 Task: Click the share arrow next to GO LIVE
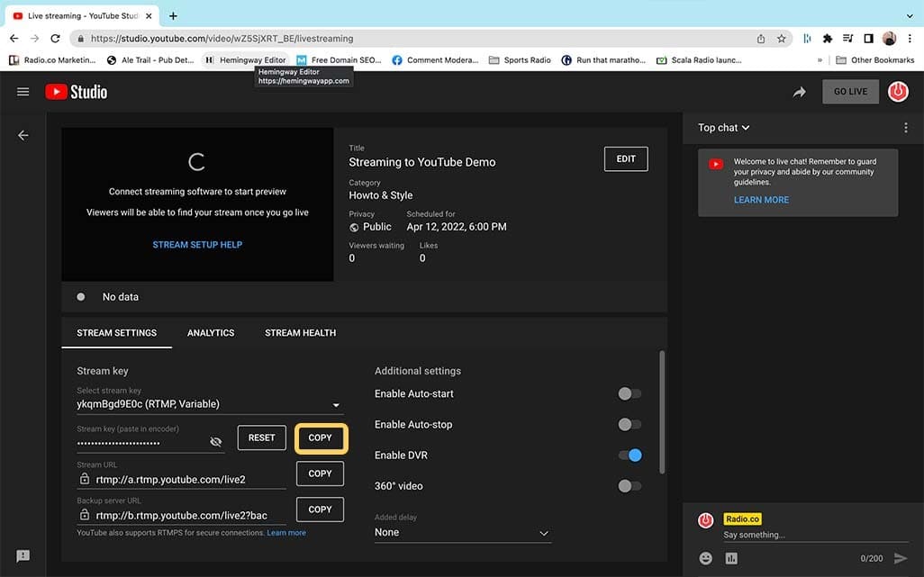[799, 91]
